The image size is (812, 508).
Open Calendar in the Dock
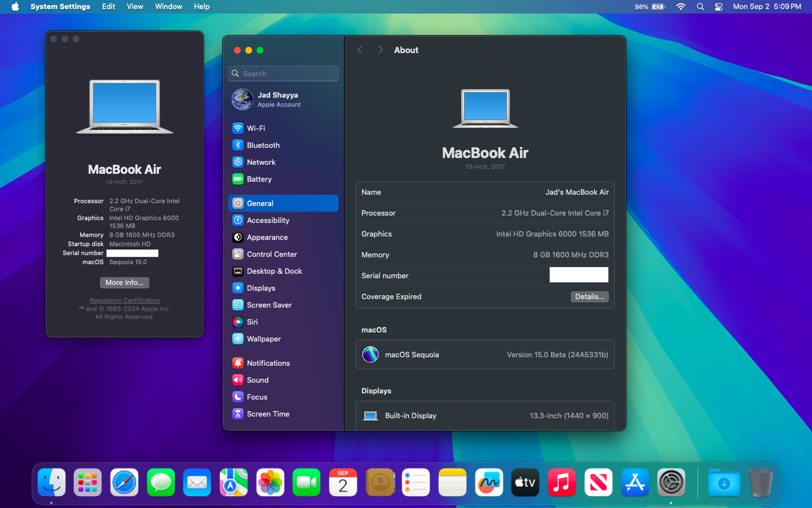pyautogui.click(x=343, y=483)
